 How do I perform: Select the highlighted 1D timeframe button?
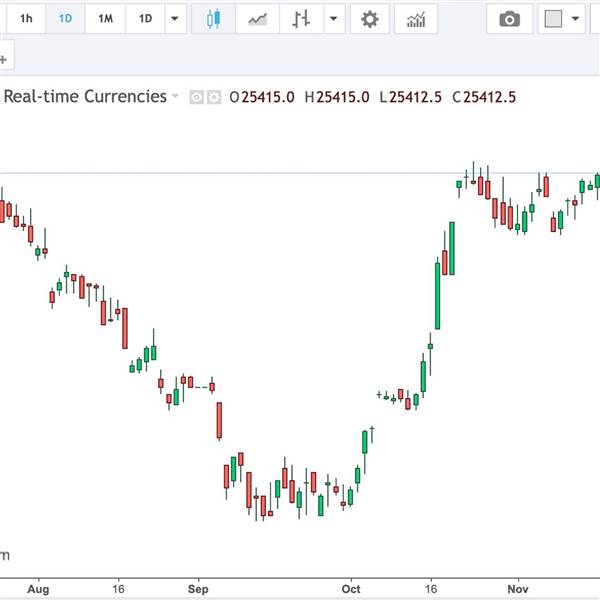pos(65,18)
